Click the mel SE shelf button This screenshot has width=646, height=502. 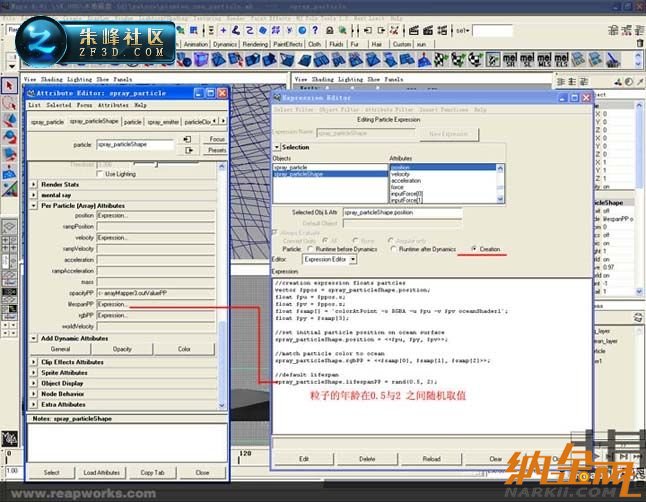click(527, 60)
